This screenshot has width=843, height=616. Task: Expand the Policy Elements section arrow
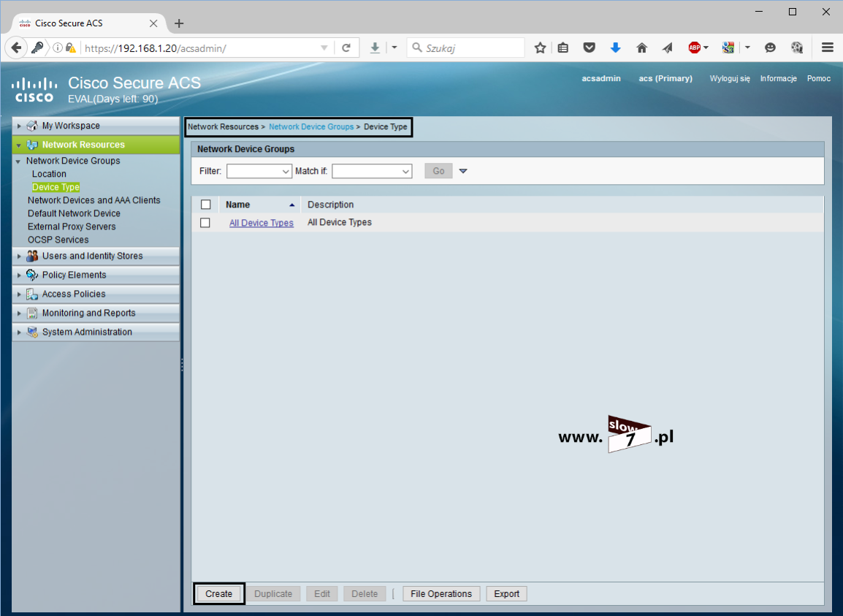click(19, 275)
